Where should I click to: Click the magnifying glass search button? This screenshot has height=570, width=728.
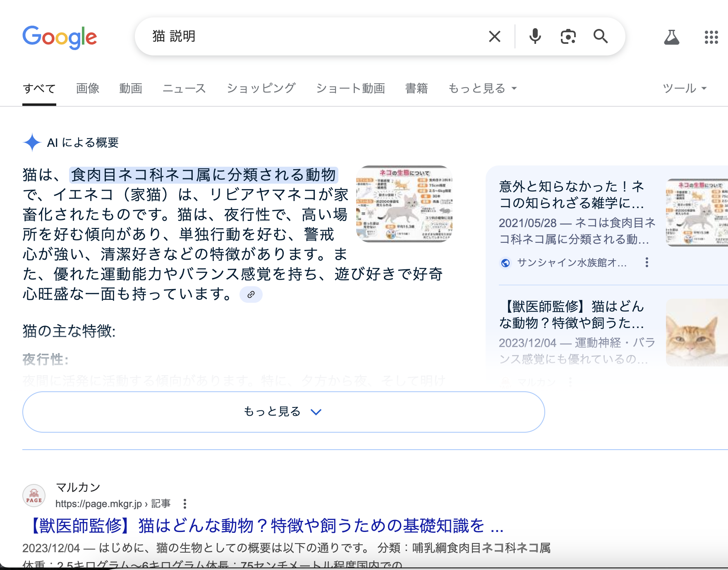pyautogui.click(x=601, y=36)
